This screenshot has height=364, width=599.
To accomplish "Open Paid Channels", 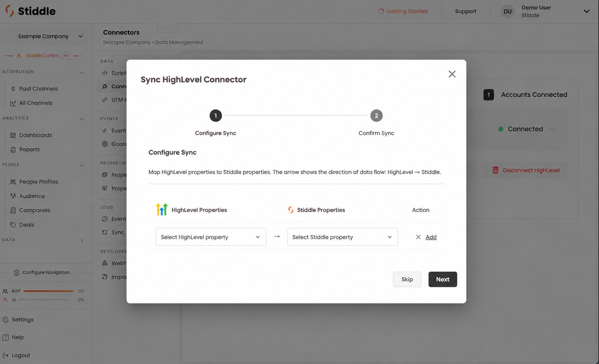I will pos(38,89).
